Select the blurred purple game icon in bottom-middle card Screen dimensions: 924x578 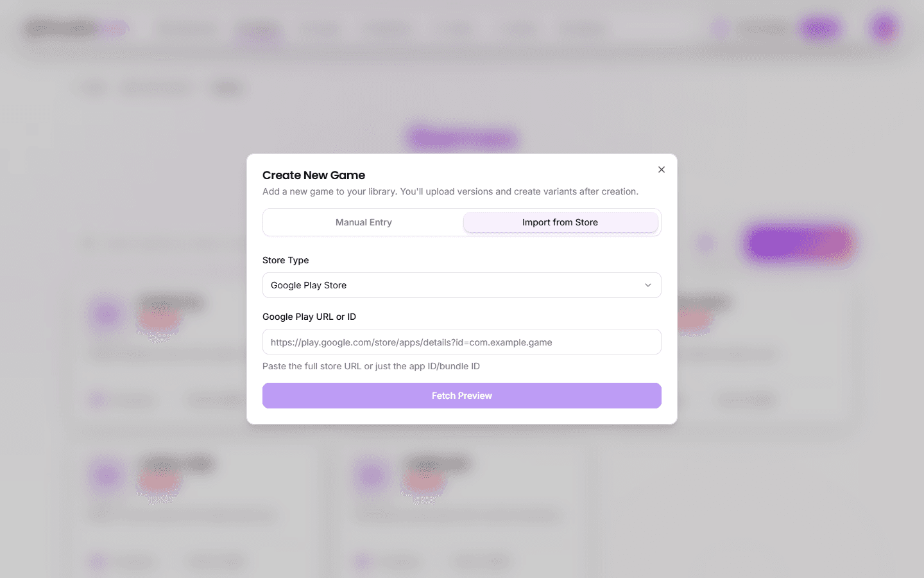pyautogui.click(x=372, y=476)
